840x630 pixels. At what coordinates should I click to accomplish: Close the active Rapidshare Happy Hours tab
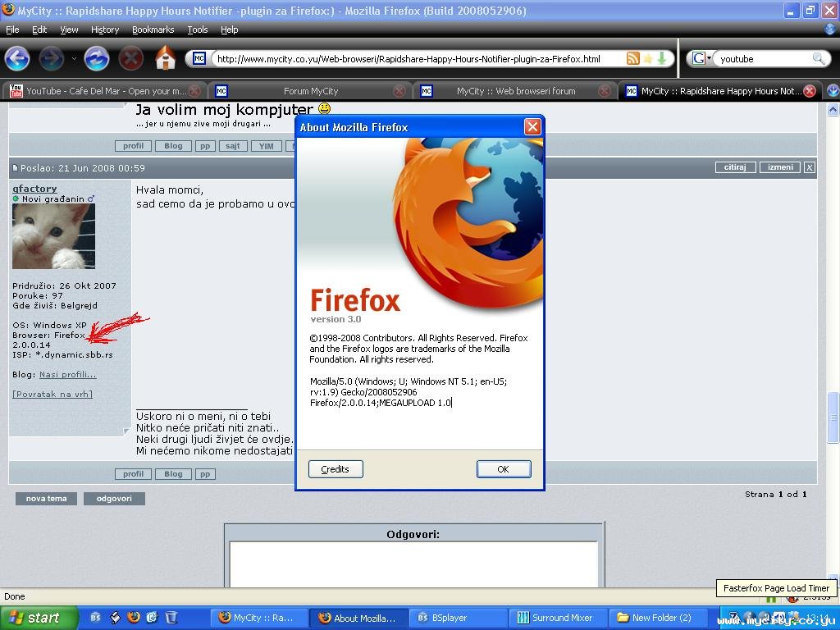coord(810,91)
